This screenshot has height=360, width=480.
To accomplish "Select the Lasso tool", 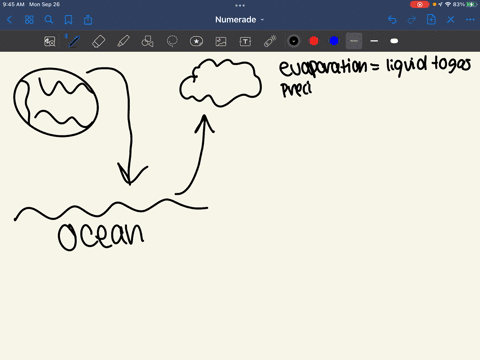I will (x=172, y=41).
